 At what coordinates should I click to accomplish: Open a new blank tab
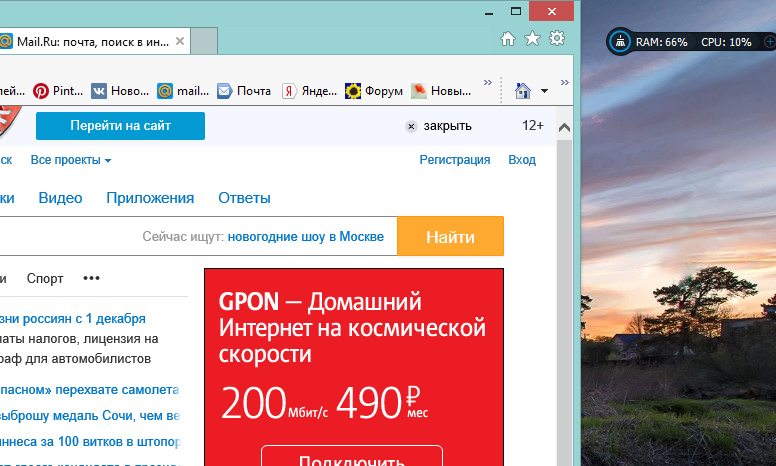pos(204,42)
